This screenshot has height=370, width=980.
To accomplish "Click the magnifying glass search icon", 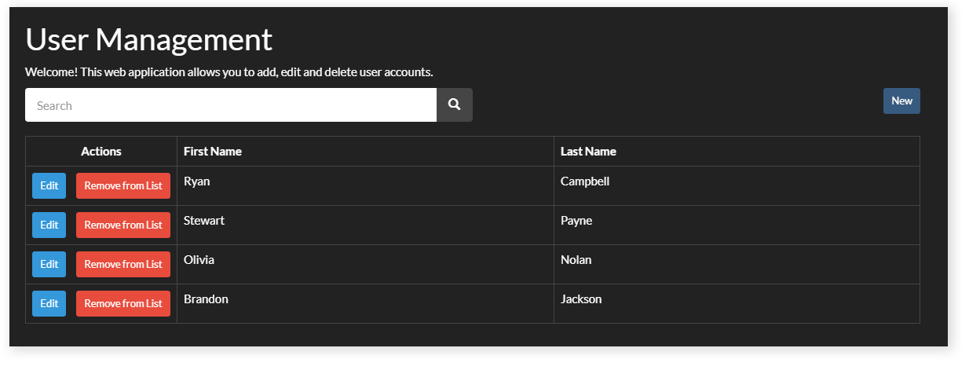I will click(x=454, y=105).
